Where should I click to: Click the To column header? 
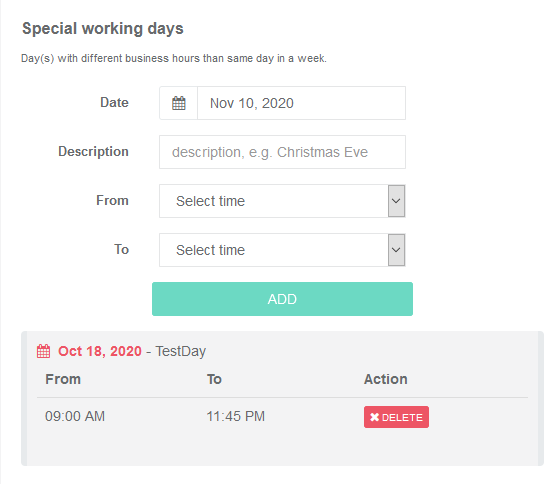tap(214, 379)
